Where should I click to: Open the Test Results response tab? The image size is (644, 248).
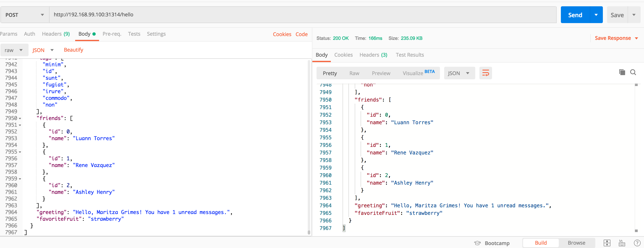click(410, 55)
